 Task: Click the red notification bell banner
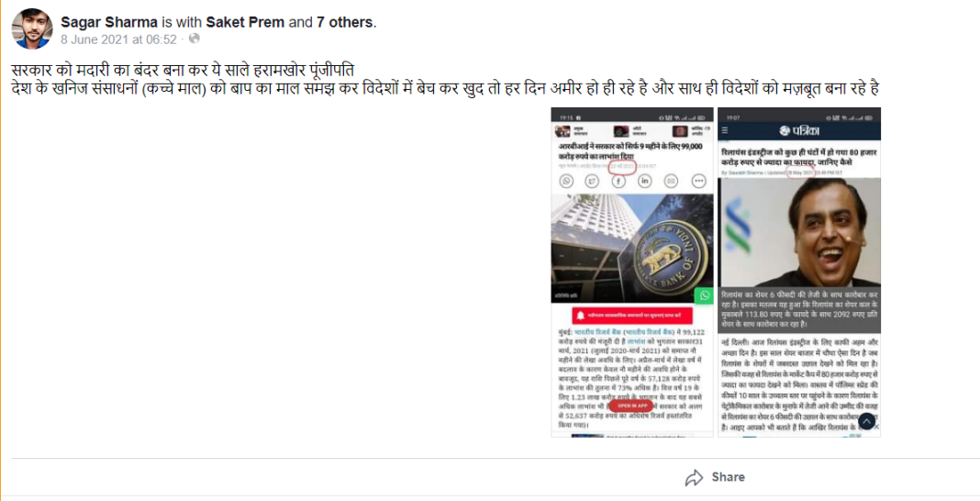pyautogui.click(x=632, y=316)
